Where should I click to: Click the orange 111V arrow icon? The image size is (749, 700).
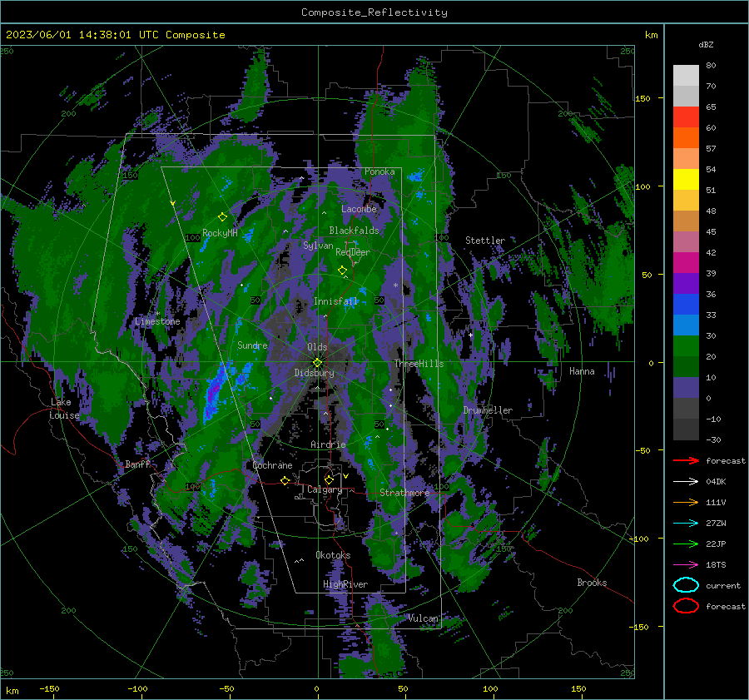coord(686,502)
